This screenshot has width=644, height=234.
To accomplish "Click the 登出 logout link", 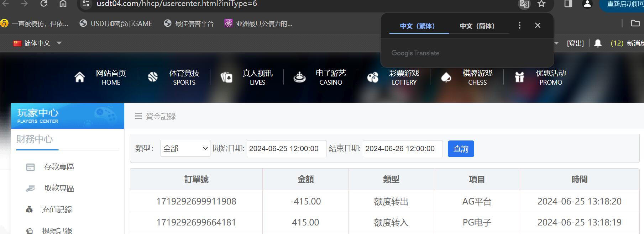I will (575, 43).
